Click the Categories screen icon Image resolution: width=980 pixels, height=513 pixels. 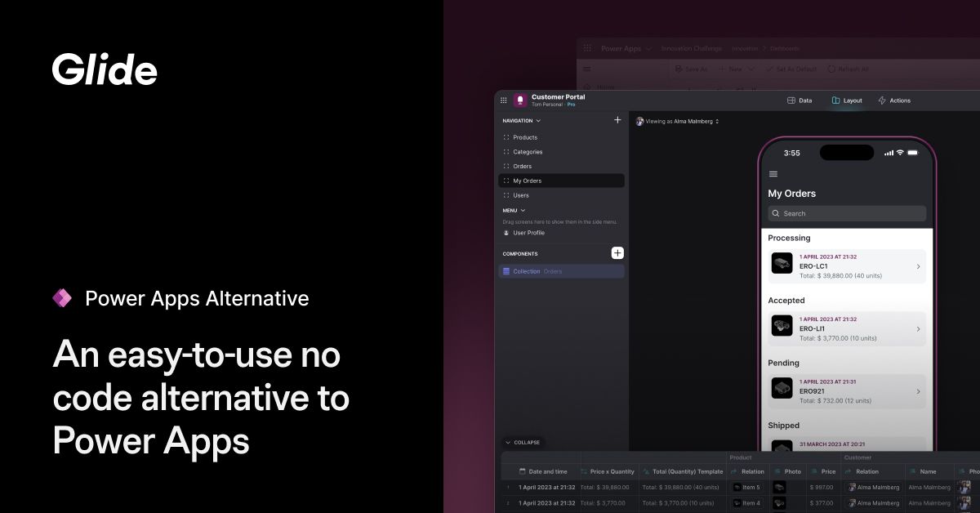tap(506, 152)
